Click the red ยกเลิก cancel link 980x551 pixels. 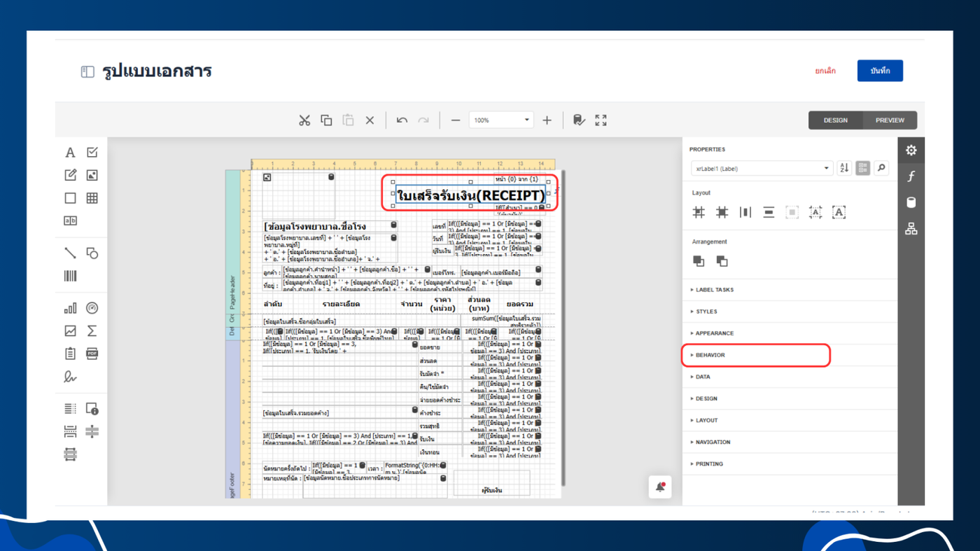point(825,71)
